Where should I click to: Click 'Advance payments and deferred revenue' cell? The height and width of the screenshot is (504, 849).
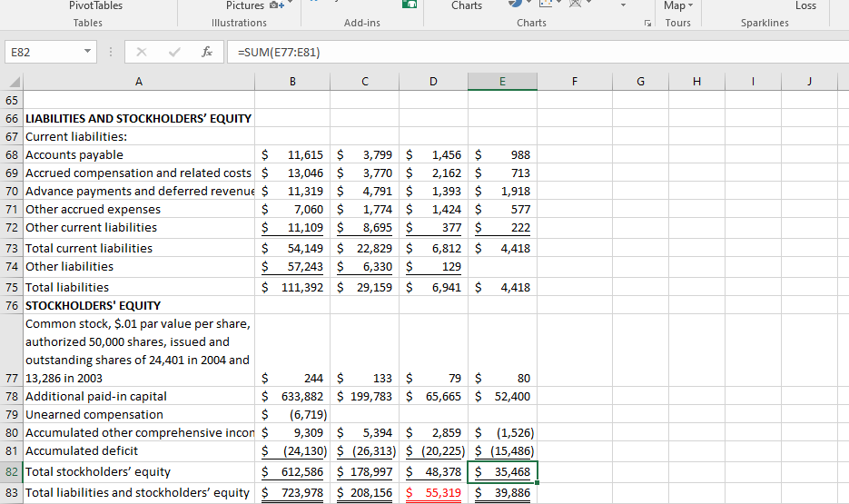pyautogui.click(x=139, y=191)
